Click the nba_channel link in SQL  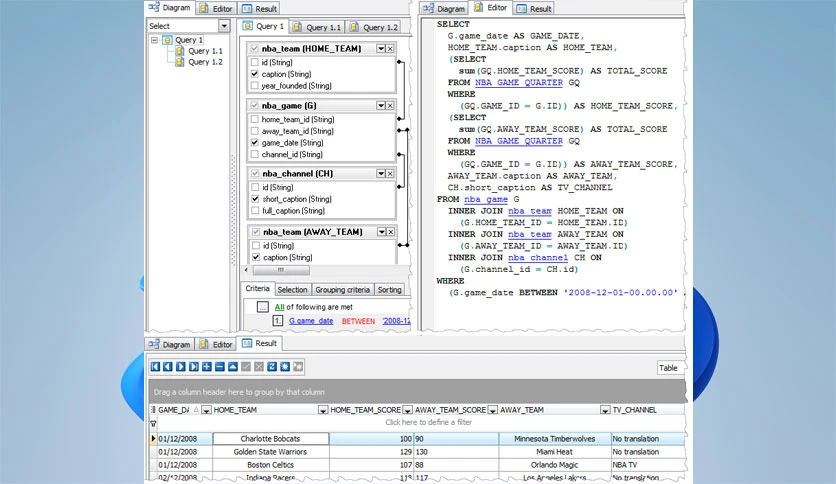[538, 257]
